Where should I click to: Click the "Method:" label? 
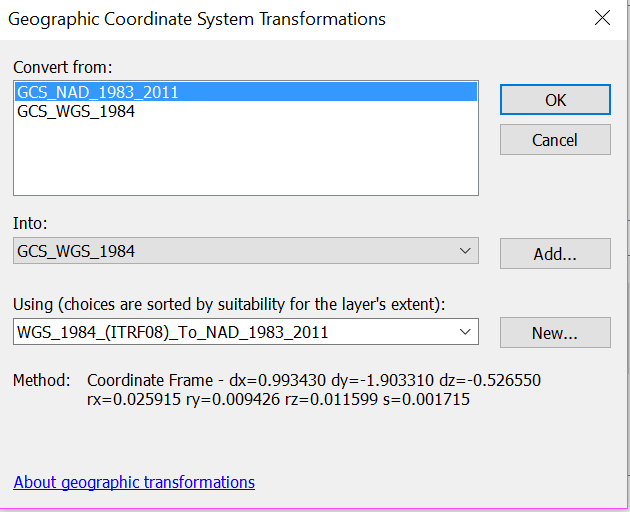click(x=41, y=381)
